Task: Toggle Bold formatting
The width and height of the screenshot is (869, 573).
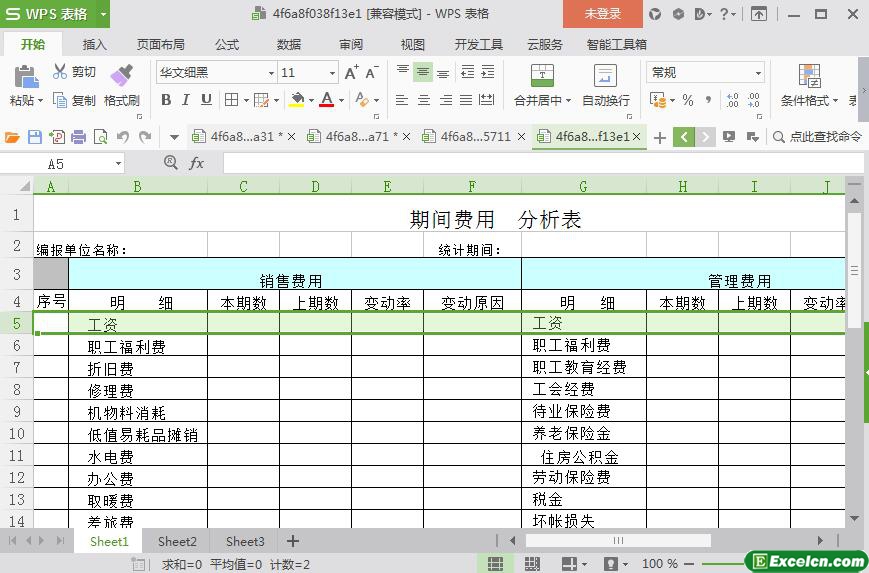Action: (166, 100)
